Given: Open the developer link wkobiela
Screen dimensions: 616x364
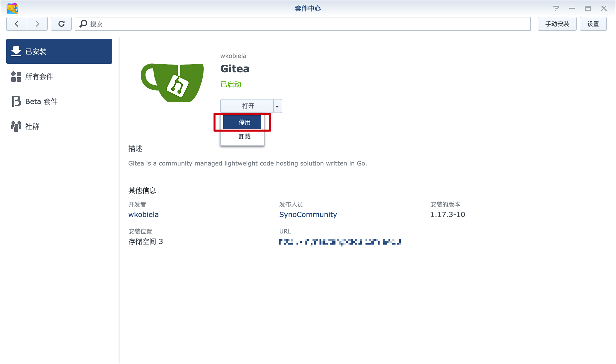Looking at the screenshot, I should [x=143, y=214].
